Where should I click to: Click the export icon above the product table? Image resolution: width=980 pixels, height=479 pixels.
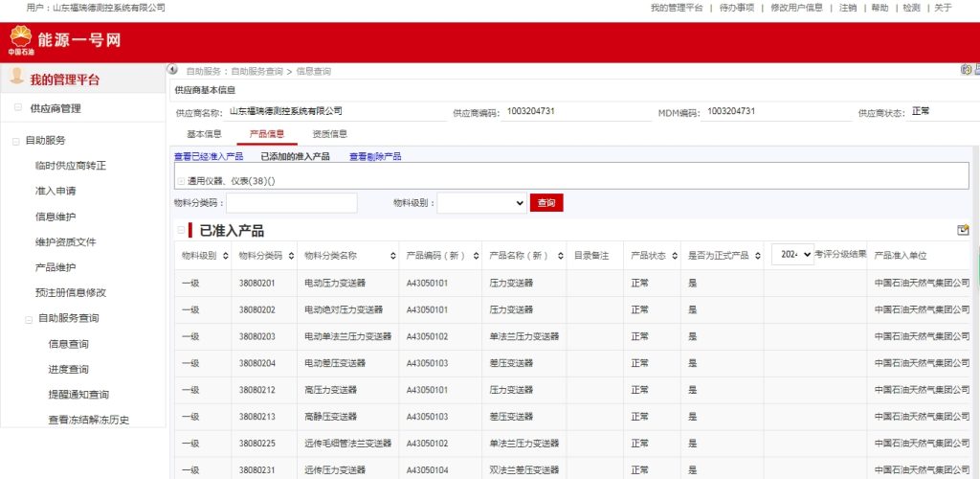[963, 230]
